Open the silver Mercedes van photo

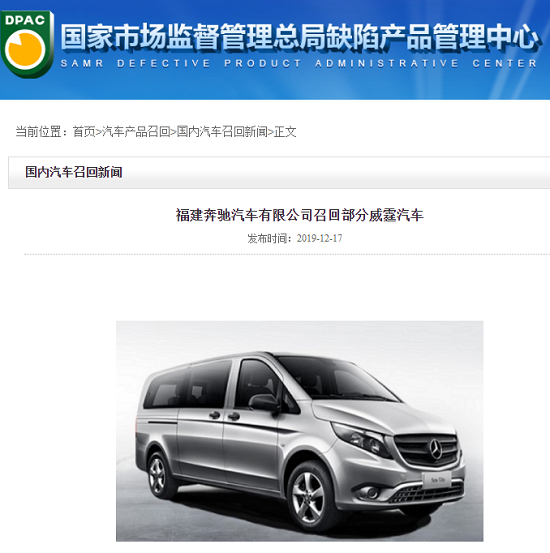pos(300,431)
